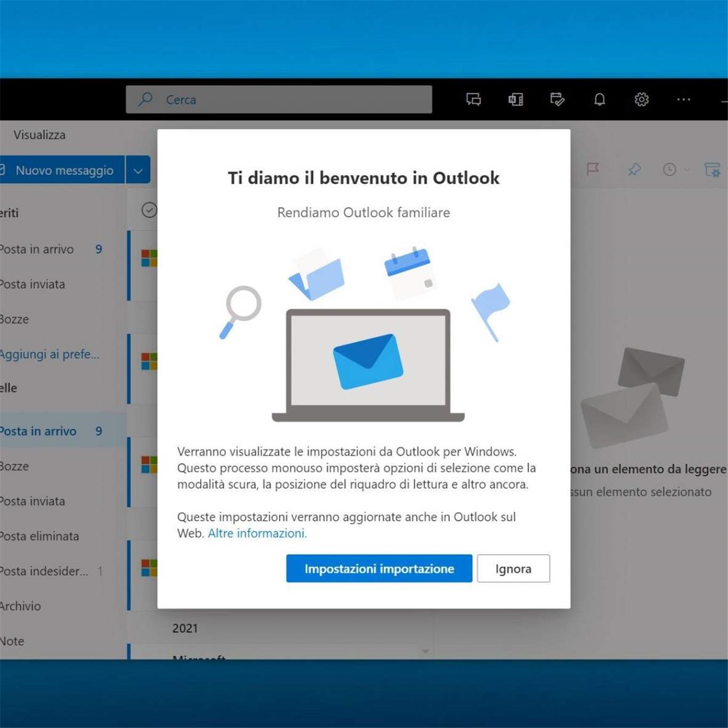Select the highlighted Posta in arrivo folder
Viewport: 728px width, 728px height.
pyautogui.click(x=38, y=431)
